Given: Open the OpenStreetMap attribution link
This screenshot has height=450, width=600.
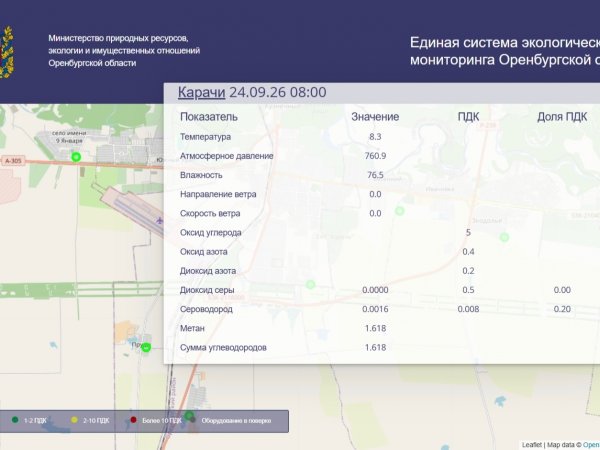Looking at the screenshot, I should (x=591, y=445).
